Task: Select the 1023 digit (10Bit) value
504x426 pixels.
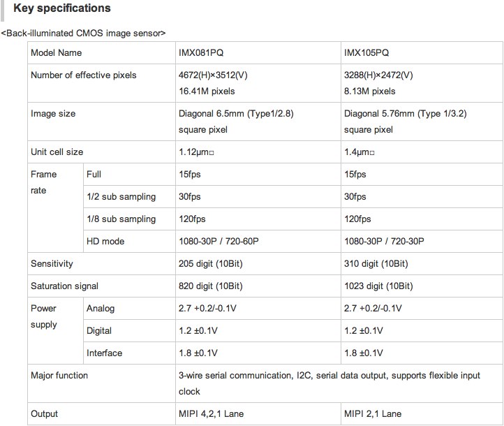Action: tap(379, 286)
